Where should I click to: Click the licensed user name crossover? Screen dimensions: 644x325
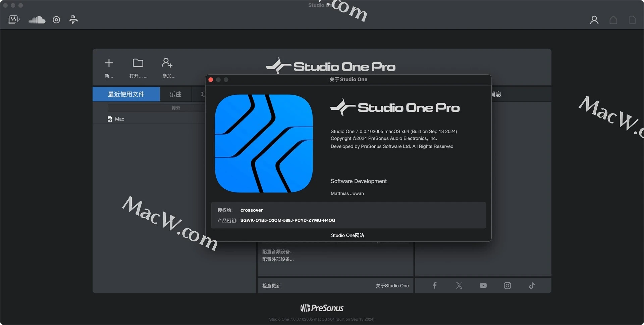pos(252,210)
